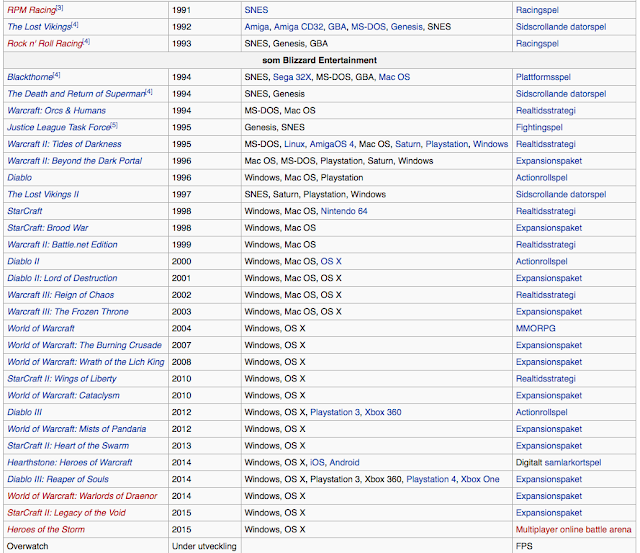Open The Lost Vikings II link
The width and height of the screenshot is (640, 553).
point(43,194)
